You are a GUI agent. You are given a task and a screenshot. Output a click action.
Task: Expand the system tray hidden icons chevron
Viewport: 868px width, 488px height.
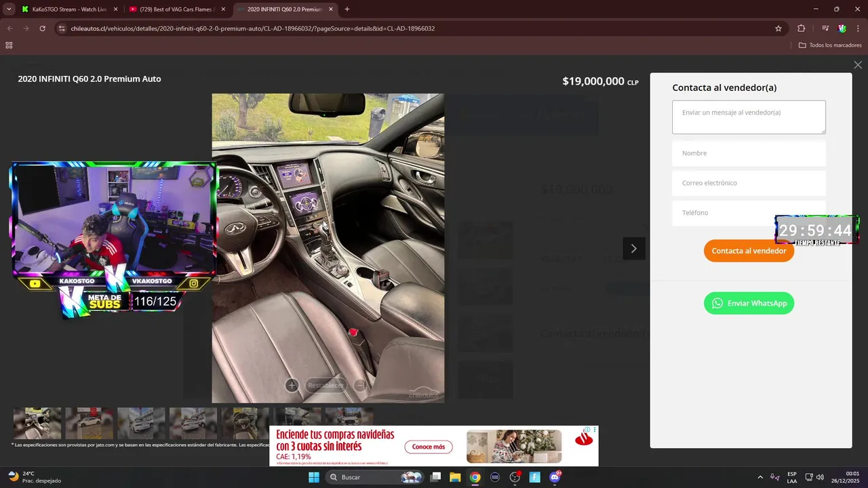click(x=760, y=477)
